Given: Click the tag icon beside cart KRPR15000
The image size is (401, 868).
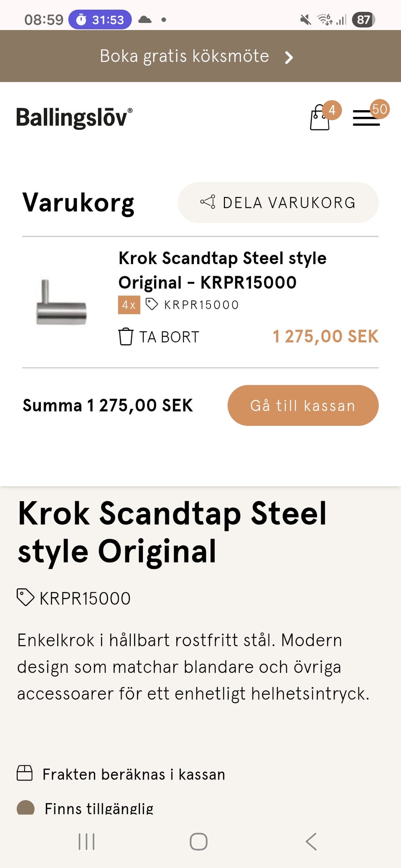Looking at the screenshot, I should (152, 304).
